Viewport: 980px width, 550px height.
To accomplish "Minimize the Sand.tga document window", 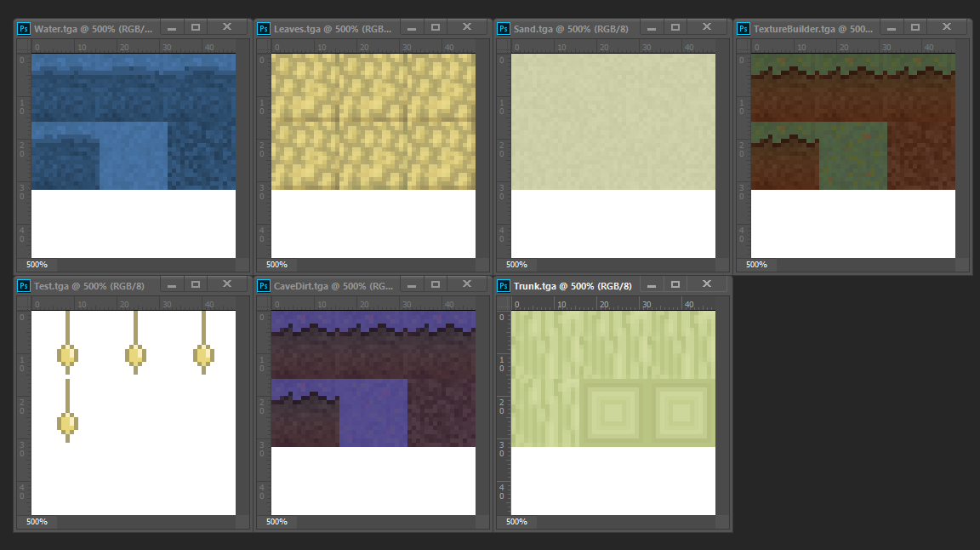I will pyautogui.click(x=652, y=28).
